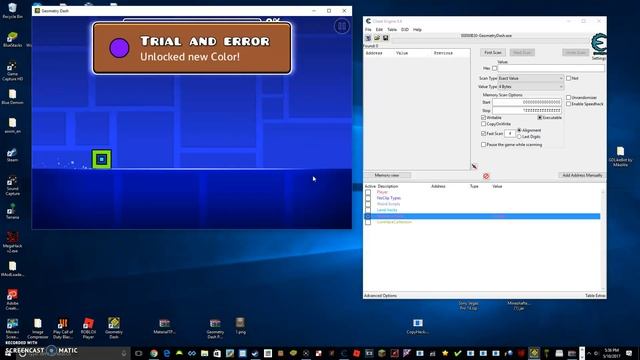This screenshot has height=360, width=640.
Task: Toggle the Hex checkbox
Action: point(495,68)
